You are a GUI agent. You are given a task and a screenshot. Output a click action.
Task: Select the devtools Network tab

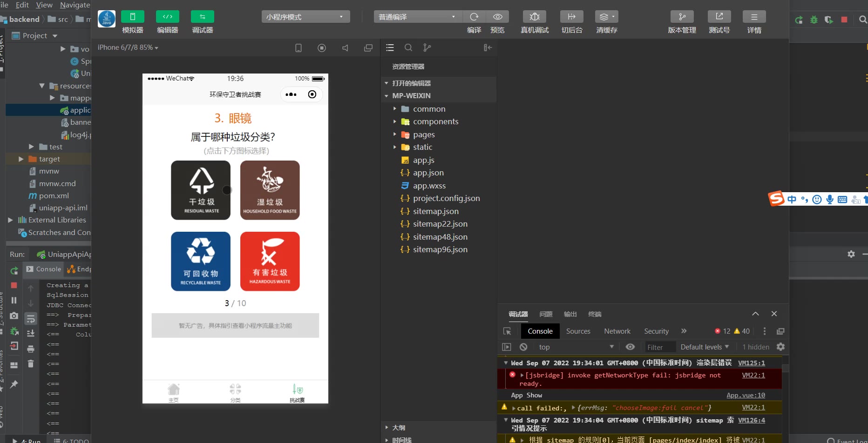tap(617, 331)
